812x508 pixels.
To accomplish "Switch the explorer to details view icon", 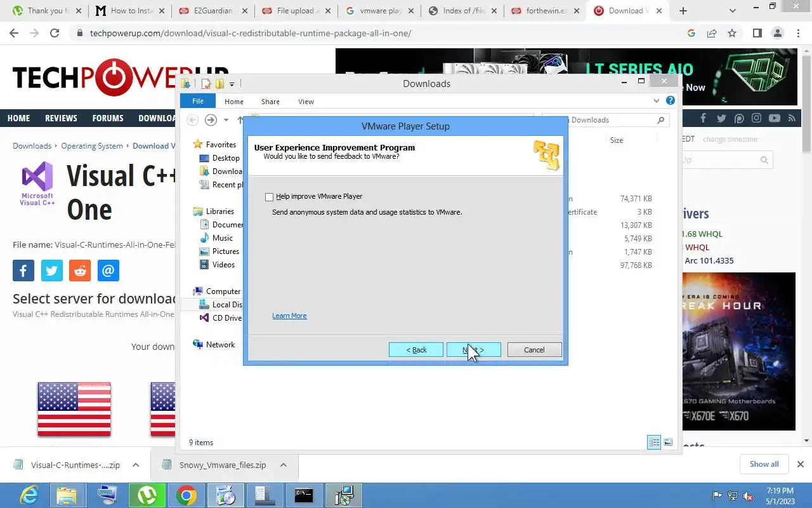I will tap(654, 443).
